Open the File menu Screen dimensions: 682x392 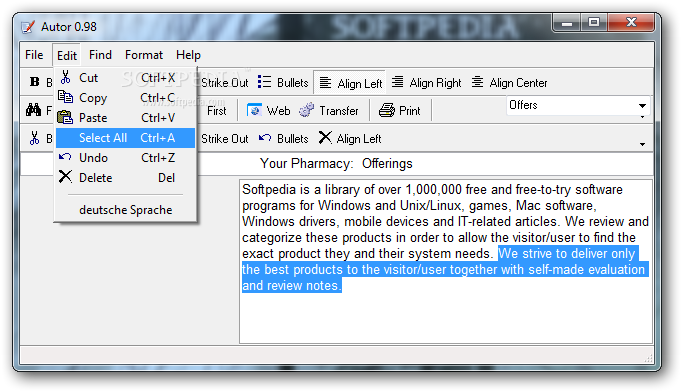[x=34, y=55]
